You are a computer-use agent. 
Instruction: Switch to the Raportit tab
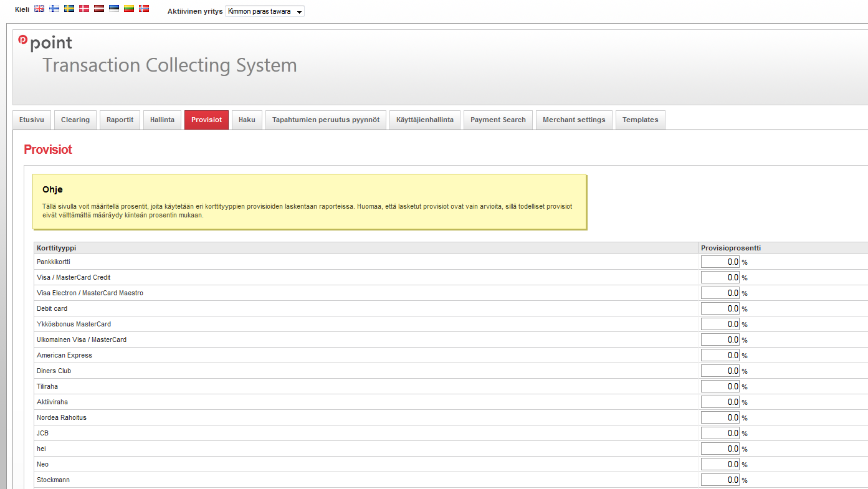tap(120, 120)
